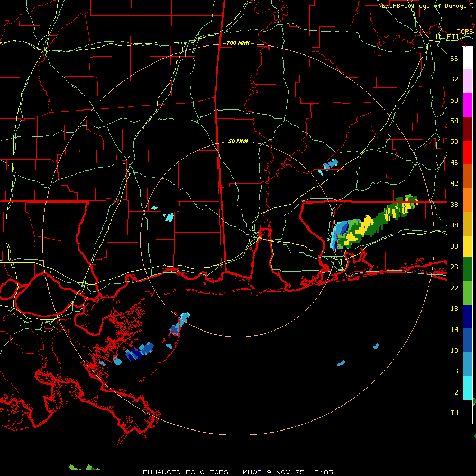Select the light pink color bar segment
Viewport: 476px width, 476px height.
click(467, 81)
